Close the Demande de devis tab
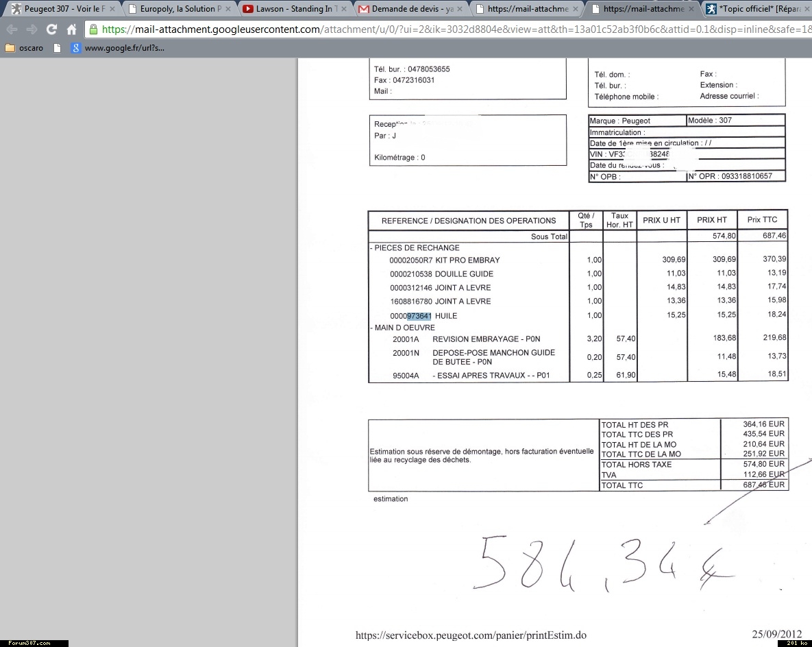 459,9
